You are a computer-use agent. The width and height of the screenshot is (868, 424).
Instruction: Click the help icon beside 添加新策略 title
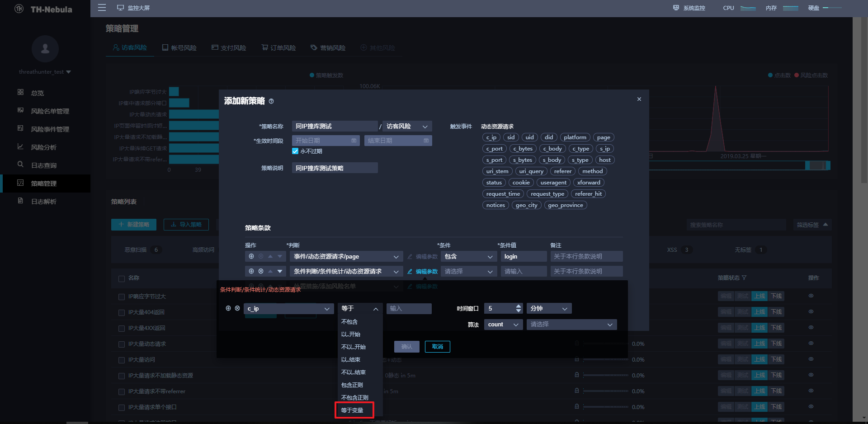[x=271, y=101]
